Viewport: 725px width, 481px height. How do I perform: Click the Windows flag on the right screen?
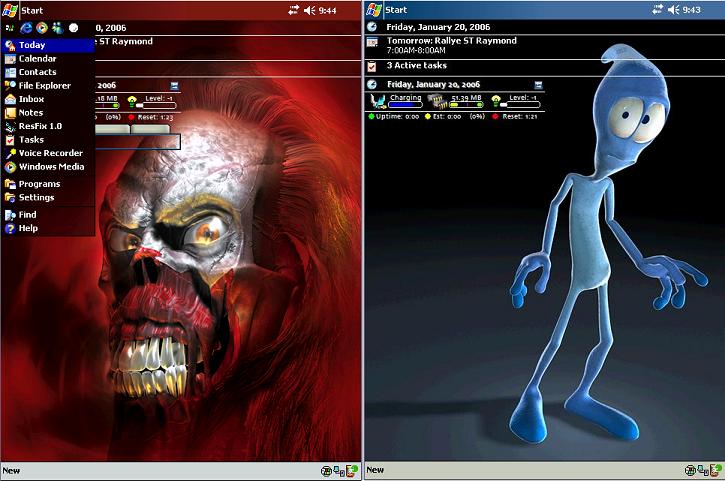374,9
